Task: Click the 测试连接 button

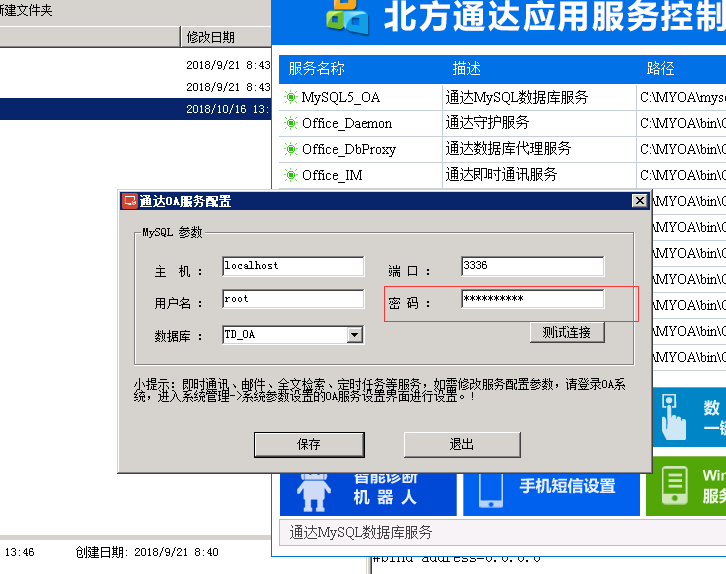Action: [567, 332]
